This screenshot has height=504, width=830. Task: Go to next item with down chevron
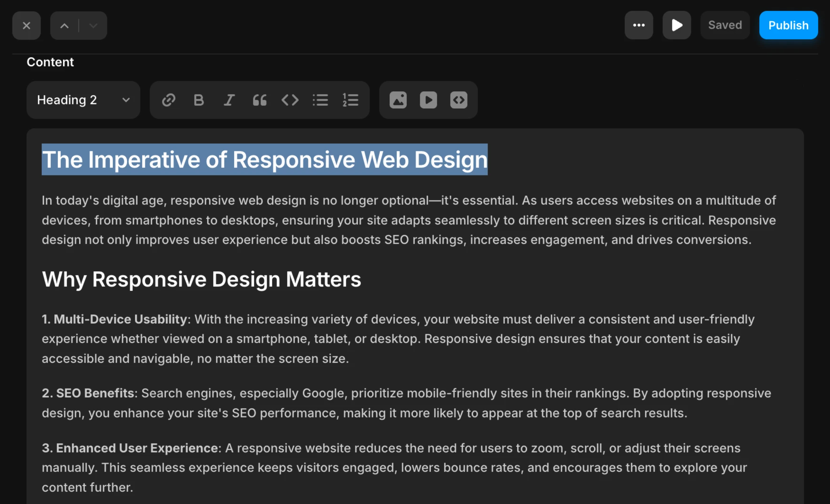[93, 26]
